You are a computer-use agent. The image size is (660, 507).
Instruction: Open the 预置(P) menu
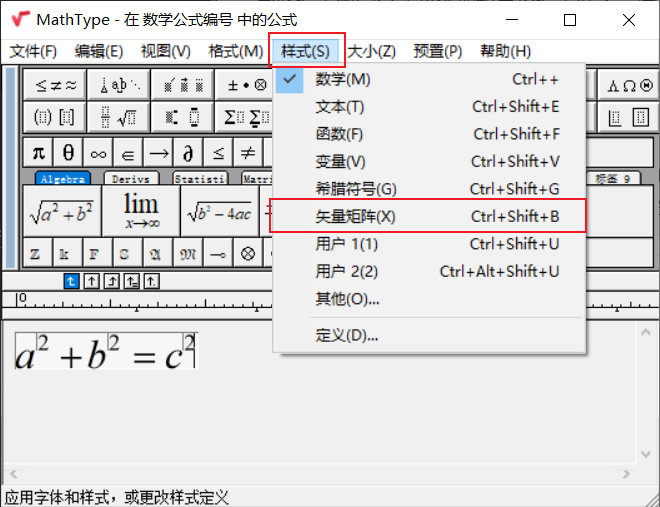[x=438, y=51]
